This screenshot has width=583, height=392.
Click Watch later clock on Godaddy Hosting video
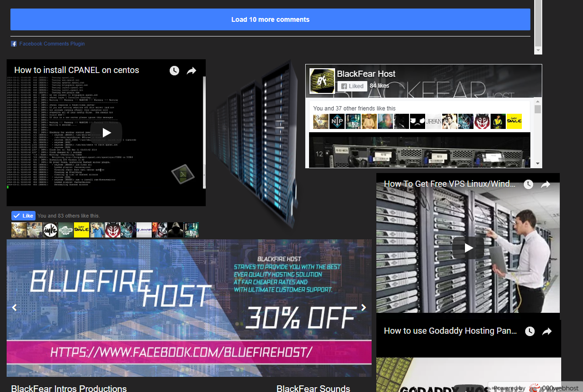(x=529, y=331)
